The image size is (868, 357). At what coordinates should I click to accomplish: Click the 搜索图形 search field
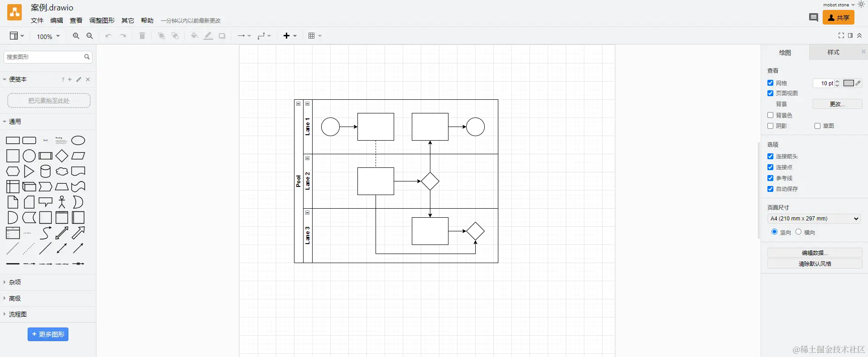point(48,57)
